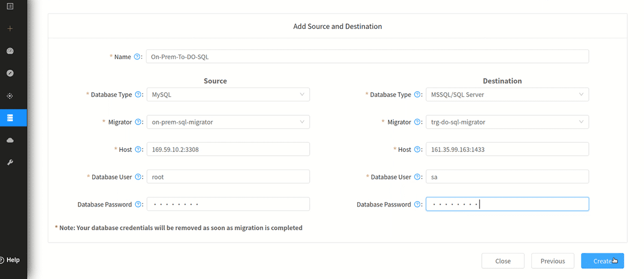Open the Help link in sidebar
This screenshot has width=644, height=279.
(x=10, y=260)
